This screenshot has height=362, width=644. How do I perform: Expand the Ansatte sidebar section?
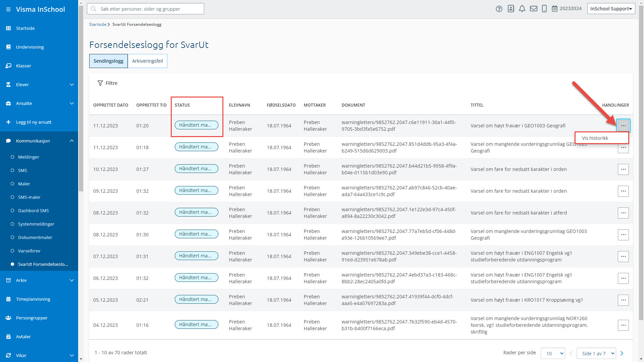pyautogui.click(x=39, y=103)
